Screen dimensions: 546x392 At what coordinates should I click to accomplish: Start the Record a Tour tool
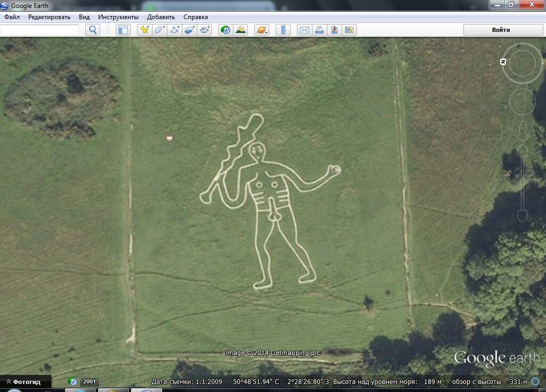[204, 30]
